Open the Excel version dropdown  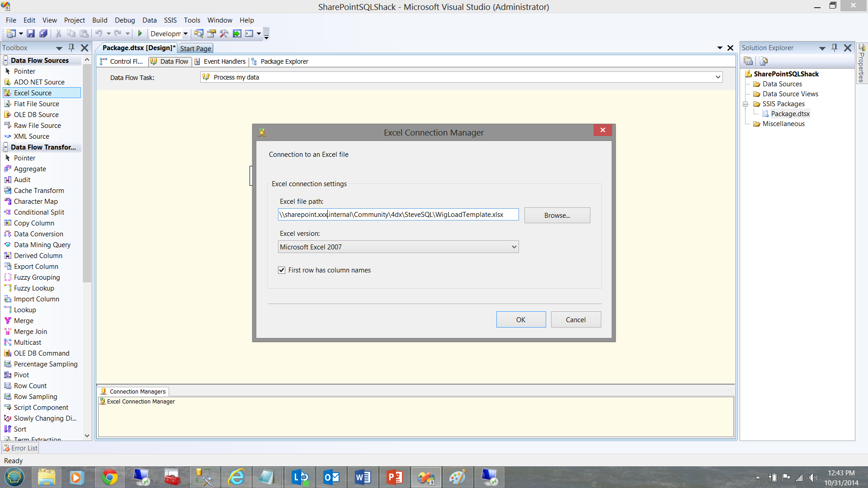click(514, 247)
